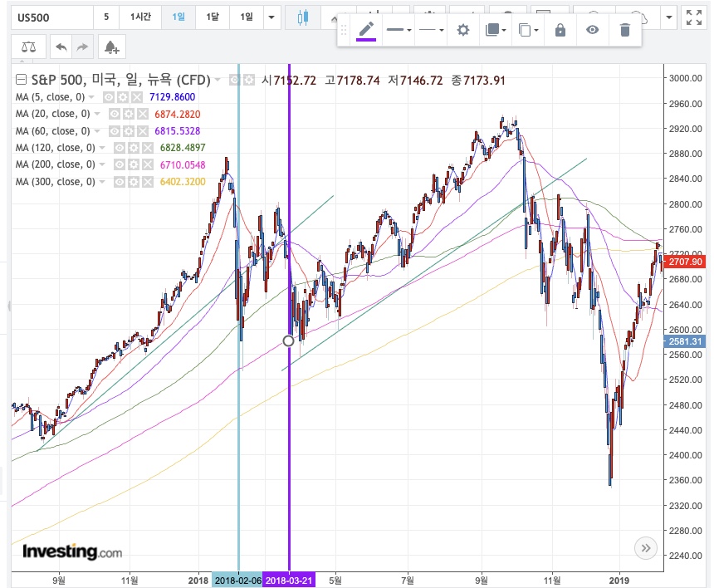Click the red 2707.90 current price label
This screenshot has width=714, height=588.
tap(685, 262)
